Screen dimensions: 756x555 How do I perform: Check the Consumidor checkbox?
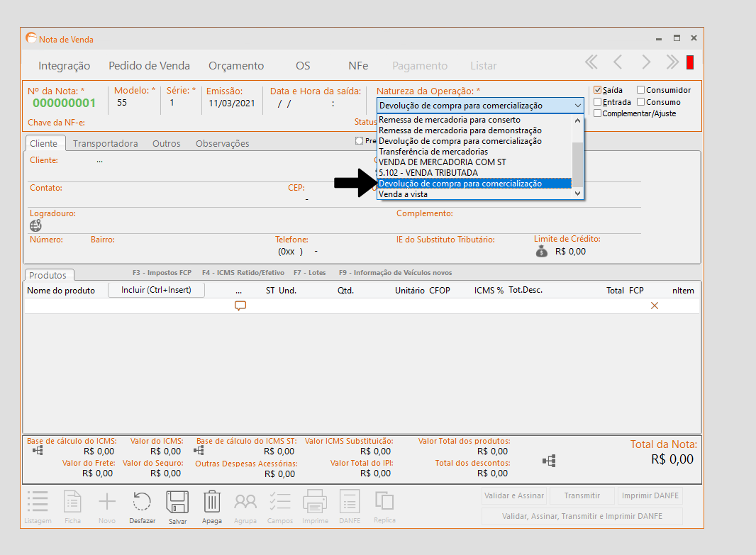[x=641, y=89]
